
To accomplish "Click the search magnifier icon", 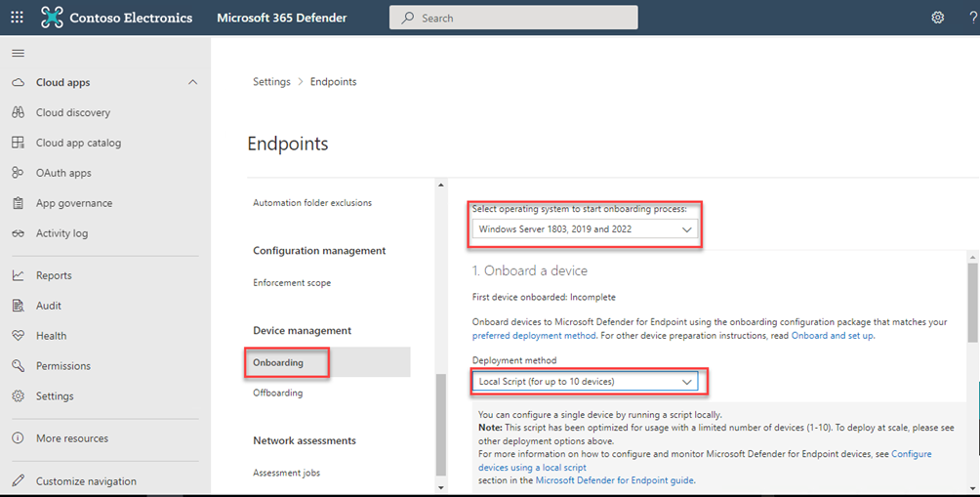I will (x=407, y=18).
